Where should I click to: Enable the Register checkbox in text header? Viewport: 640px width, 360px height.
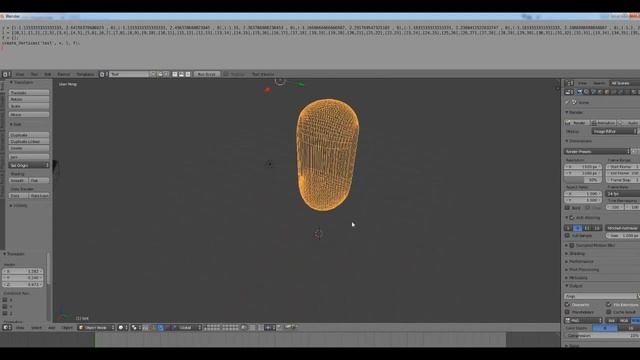click(226, 74)
